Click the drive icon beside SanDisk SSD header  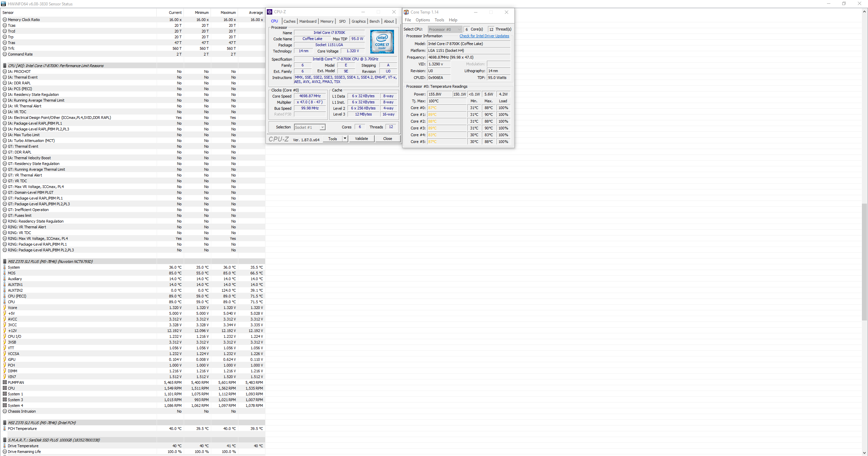[x=5, y=440]
